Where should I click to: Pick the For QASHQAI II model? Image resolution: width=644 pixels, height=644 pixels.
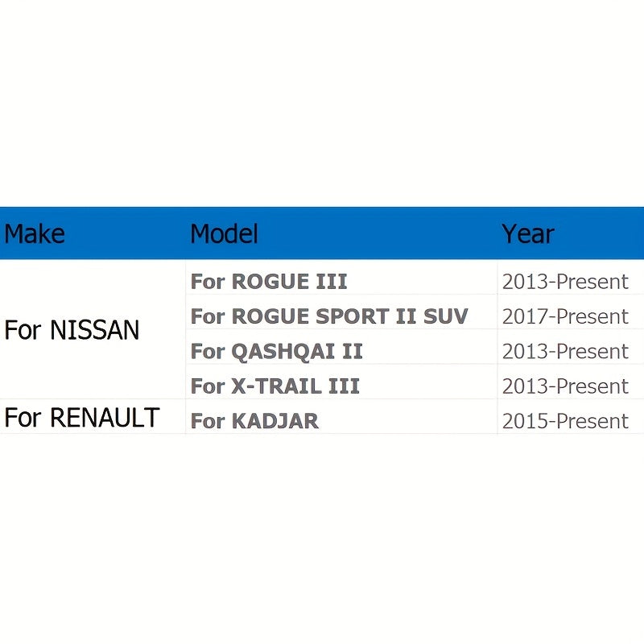tap(276, 351)
